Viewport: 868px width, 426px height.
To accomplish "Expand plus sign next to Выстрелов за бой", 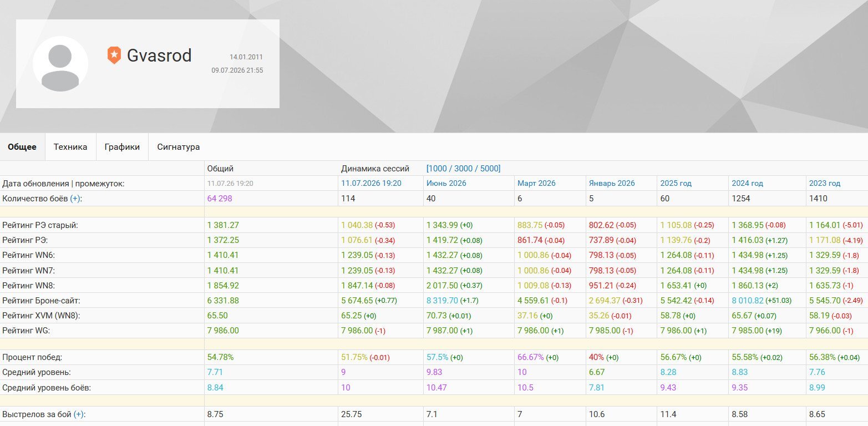I will pyautogui.click(x=79, y=414).
